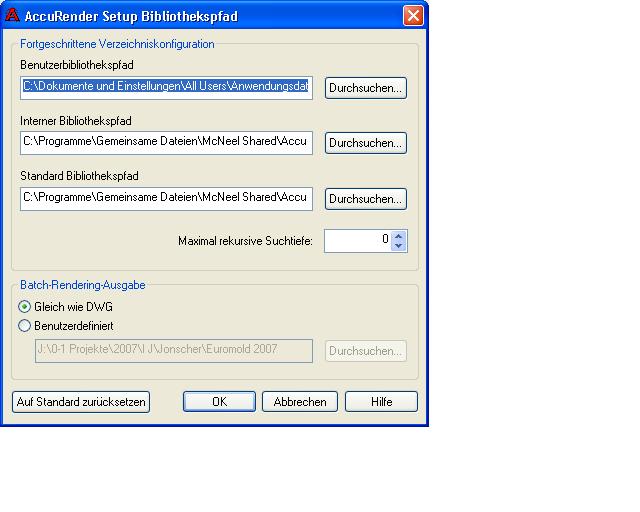Click the Fortgeschrittene Verzeichniskonfiguration group title
Image resolution: width=640 pixels, height=512 pixels.
pyautogui.click(x=117, y=44)
